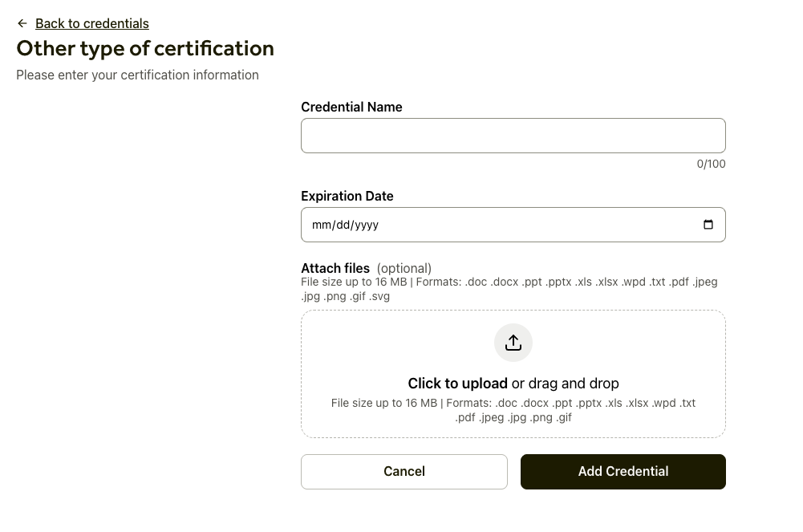The width and height of the screenshot is (803, 532).
Task: Click the 0/100 character counter
Action: pos(711,164)
